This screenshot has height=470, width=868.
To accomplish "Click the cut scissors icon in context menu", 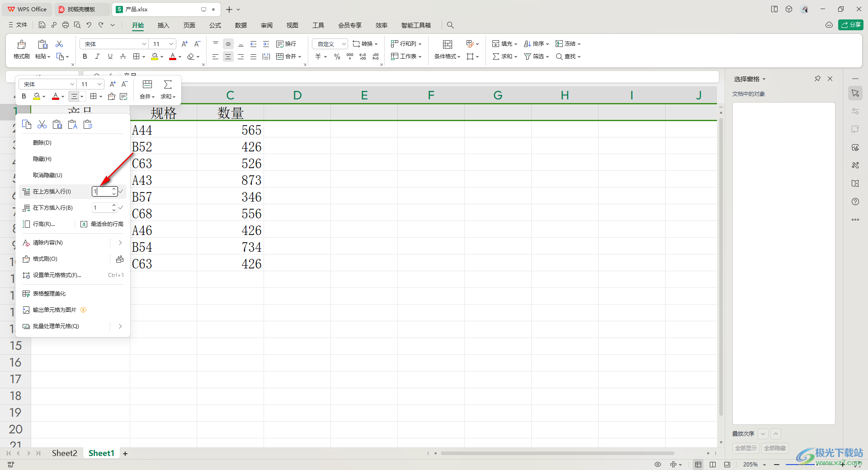I will click(42, 124).
